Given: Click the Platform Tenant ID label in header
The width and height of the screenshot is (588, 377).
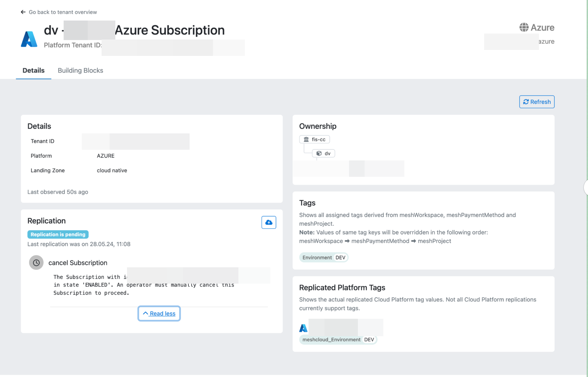Looking at the screenshot, I should point(72,45).
